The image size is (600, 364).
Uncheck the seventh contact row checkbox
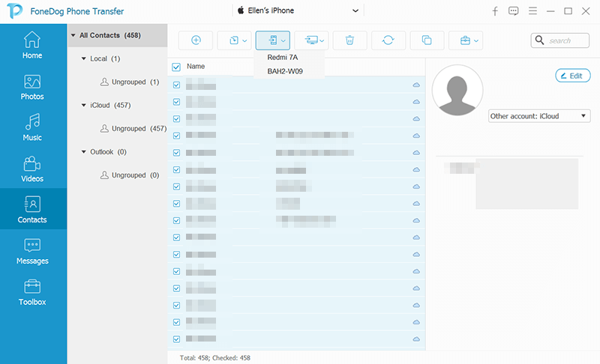[x=176, y=186]
